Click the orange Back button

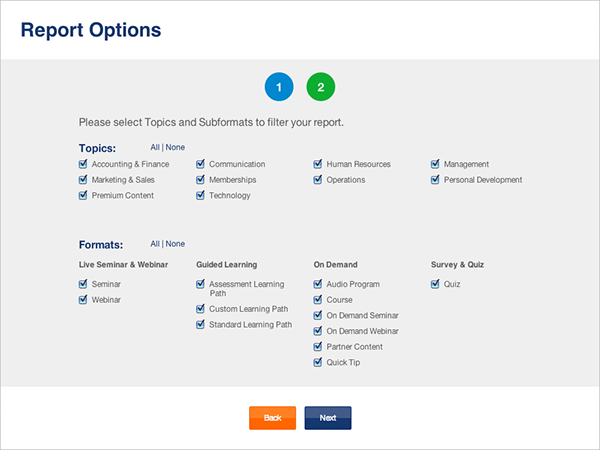click(272, 418)
